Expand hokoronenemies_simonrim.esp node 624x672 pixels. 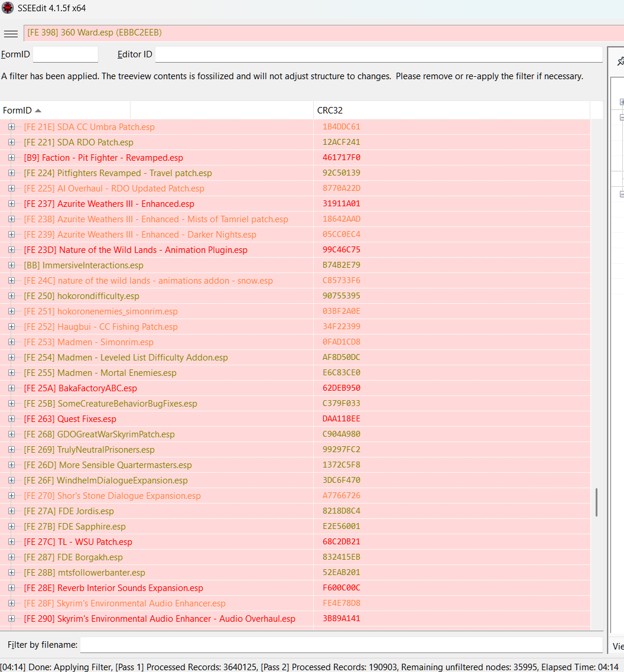(x=12, y=311)
